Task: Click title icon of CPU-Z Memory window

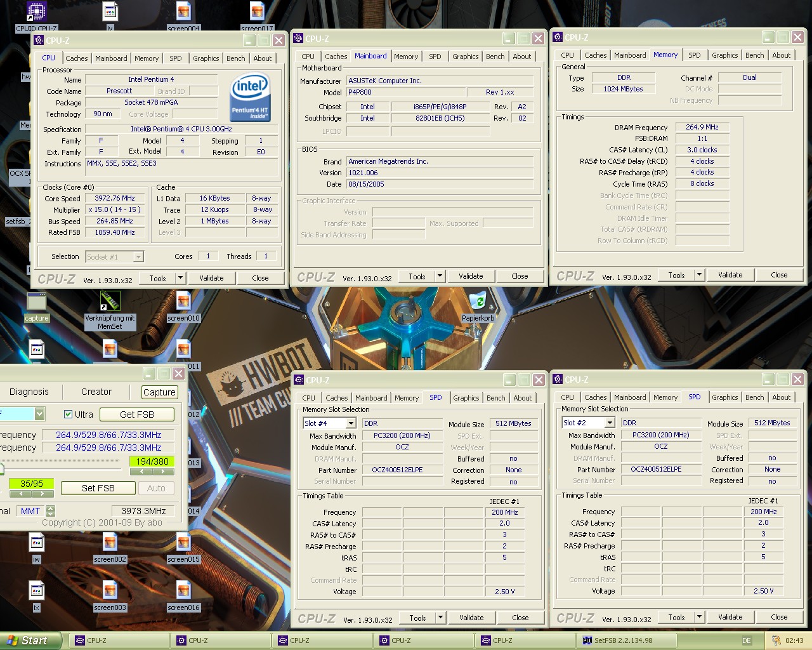Action: point(558,37)
